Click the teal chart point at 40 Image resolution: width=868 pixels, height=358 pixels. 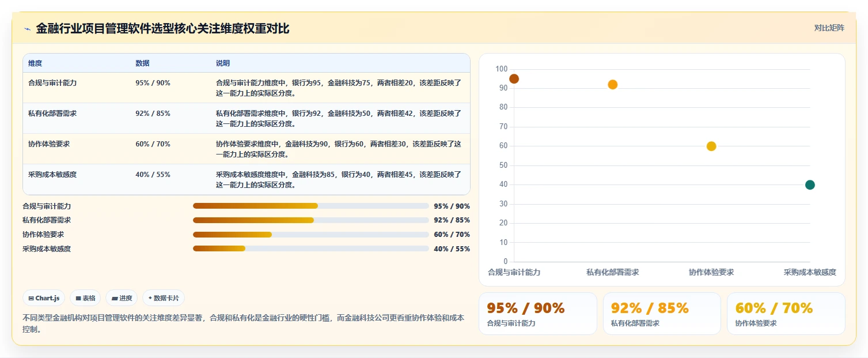tap(810, 185)
